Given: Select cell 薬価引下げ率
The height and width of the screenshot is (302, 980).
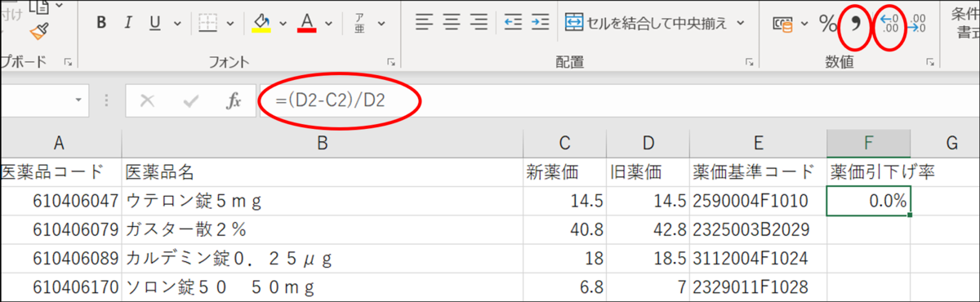Looking at the screenshot, I should pos(869,172).
